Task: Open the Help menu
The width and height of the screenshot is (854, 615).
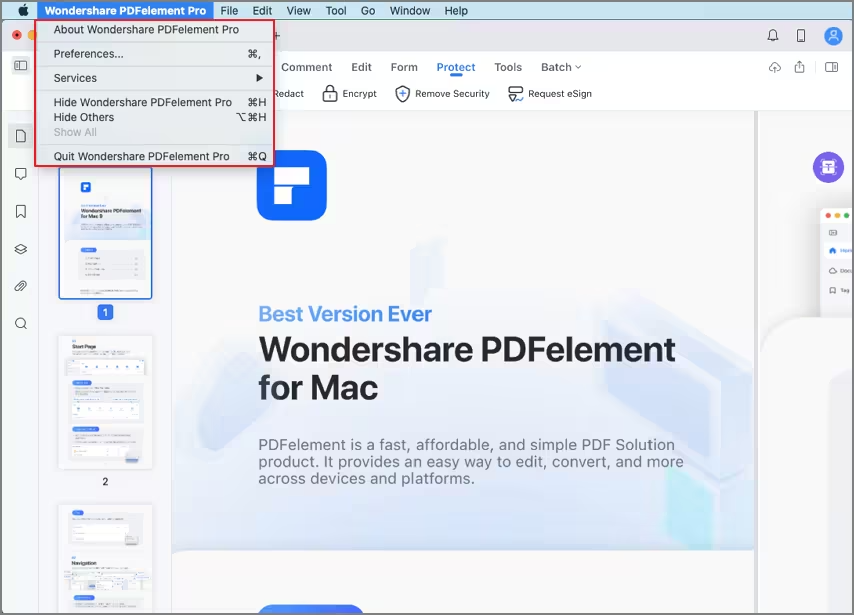Action: coord(456,10)
